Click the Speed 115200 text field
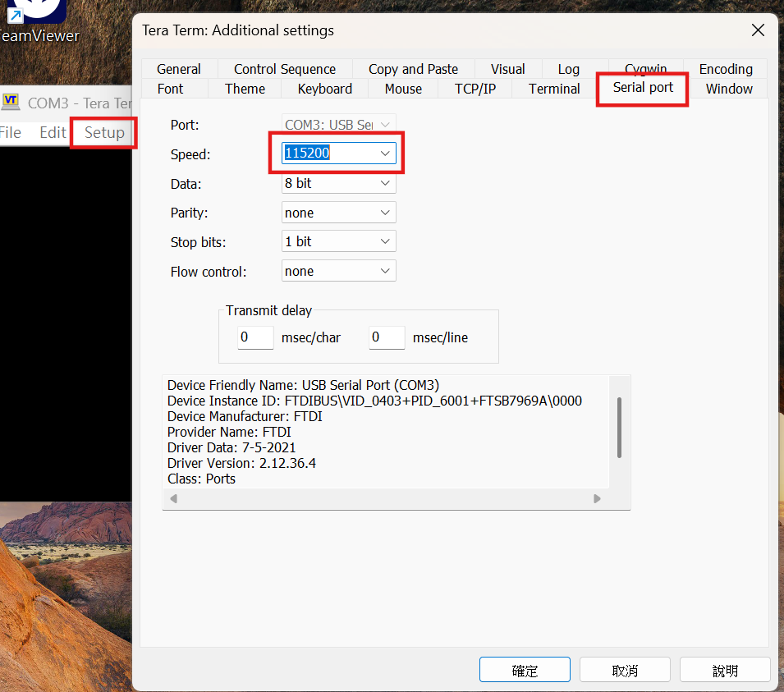Viewport: 784px width, 692px height. pyautogui.click(x=328, y=153)
